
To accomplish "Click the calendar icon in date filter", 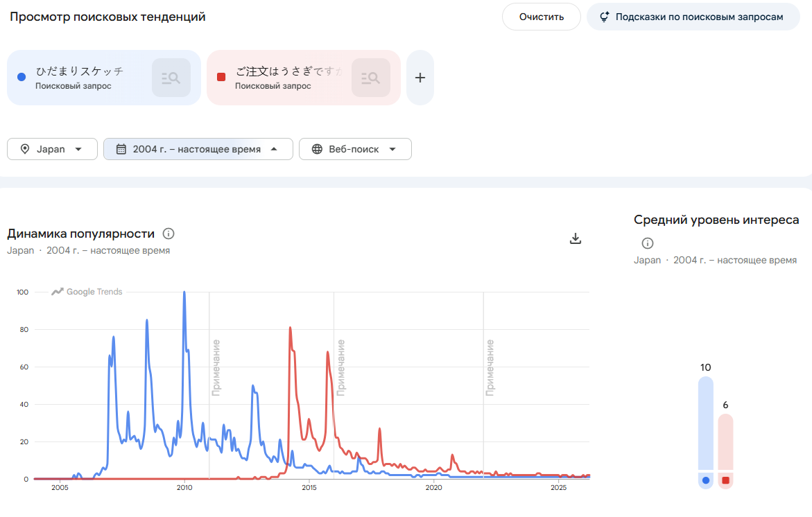I will coord(121,149).
